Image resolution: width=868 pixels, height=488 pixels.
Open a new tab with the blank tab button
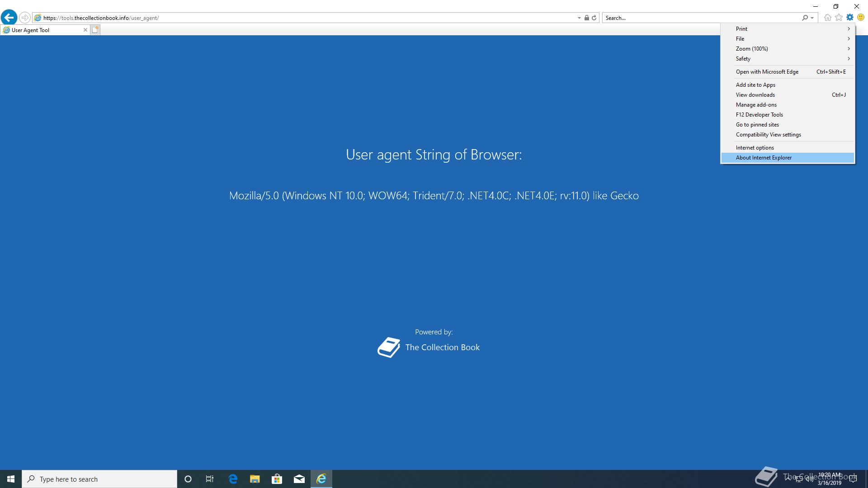[x=95, y=30]
